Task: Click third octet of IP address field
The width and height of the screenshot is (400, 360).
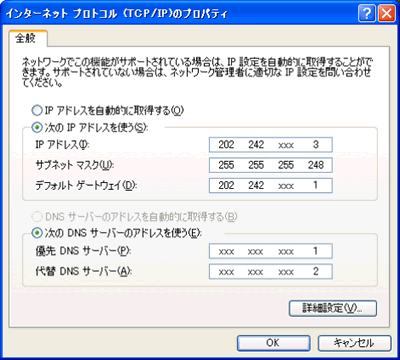Action: tap(286, 145)
